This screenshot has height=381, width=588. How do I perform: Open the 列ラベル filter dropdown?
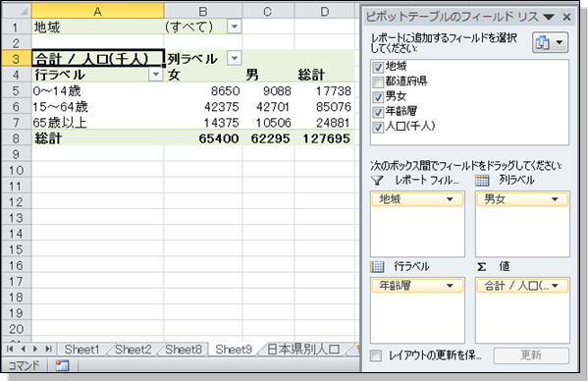(235, 58)
